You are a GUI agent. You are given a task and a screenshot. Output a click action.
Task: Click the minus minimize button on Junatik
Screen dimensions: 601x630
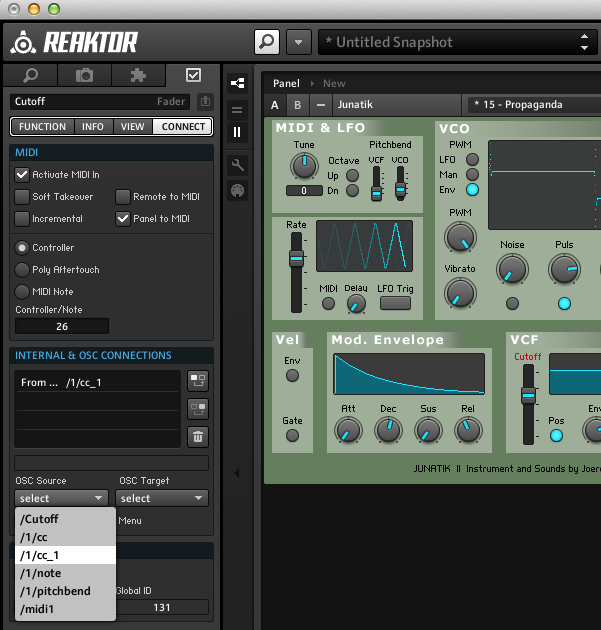click(321, 105)
